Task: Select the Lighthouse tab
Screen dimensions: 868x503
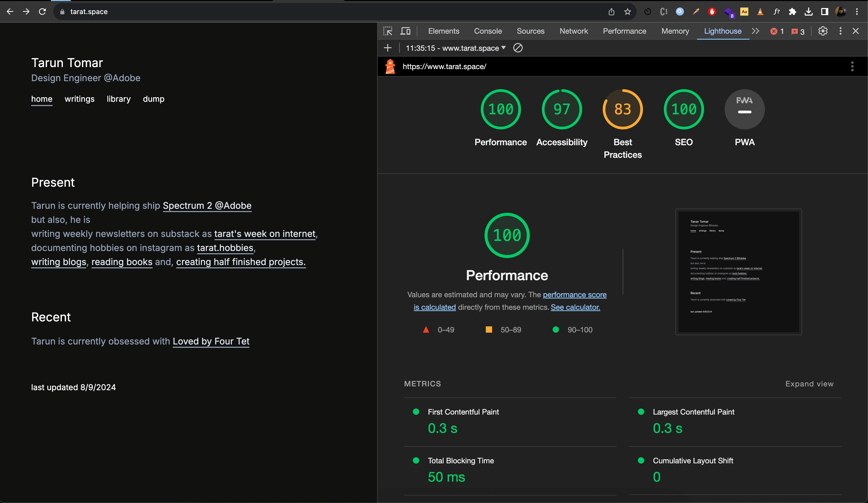Action: click(723, 31)
